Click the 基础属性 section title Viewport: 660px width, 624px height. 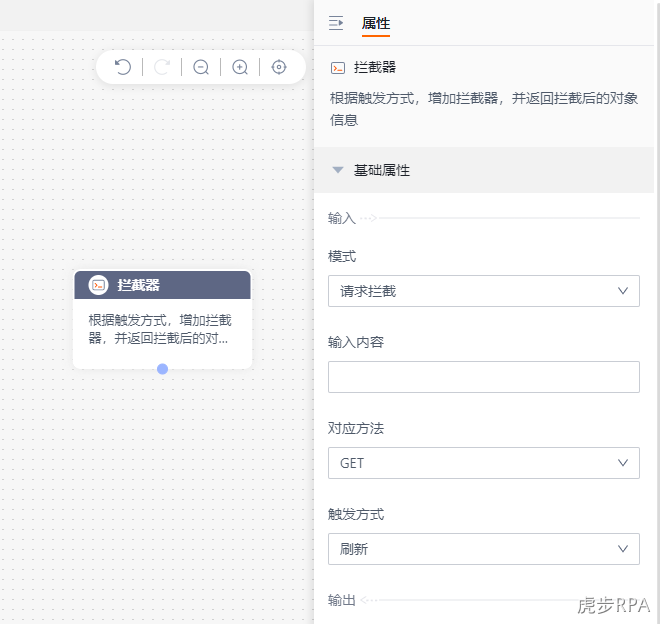pyautogui.click(x=382, y=170)
